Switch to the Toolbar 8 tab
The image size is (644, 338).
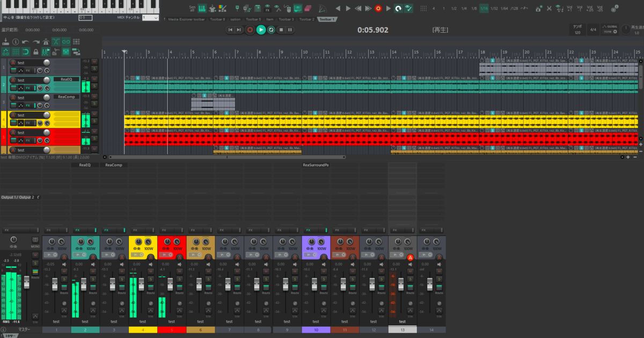pos(217,19)
